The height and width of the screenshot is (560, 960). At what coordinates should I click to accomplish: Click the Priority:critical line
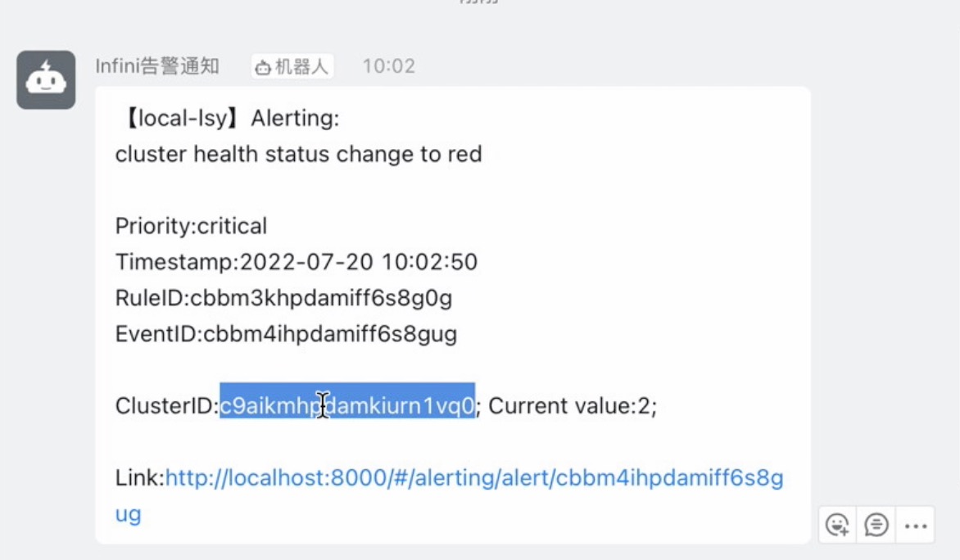191,226
